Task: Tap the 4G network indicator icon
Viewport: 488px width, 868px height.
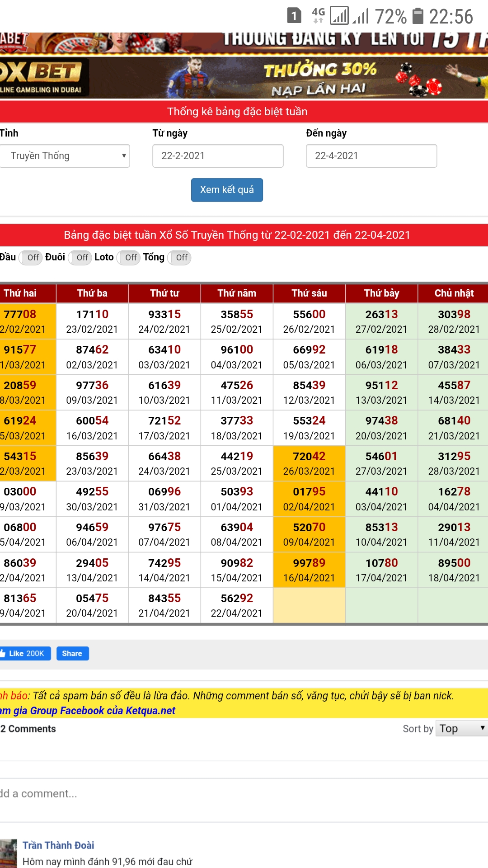Action: click(x=318, y=15)
